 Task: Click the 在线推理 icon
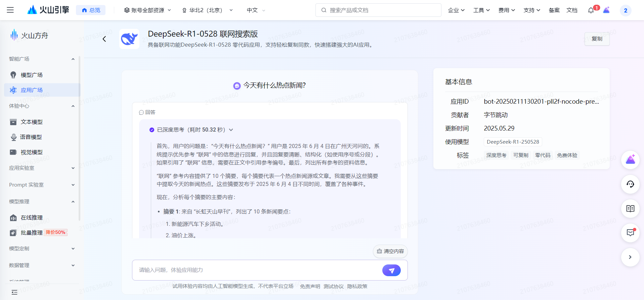click(x=13, y=217)
